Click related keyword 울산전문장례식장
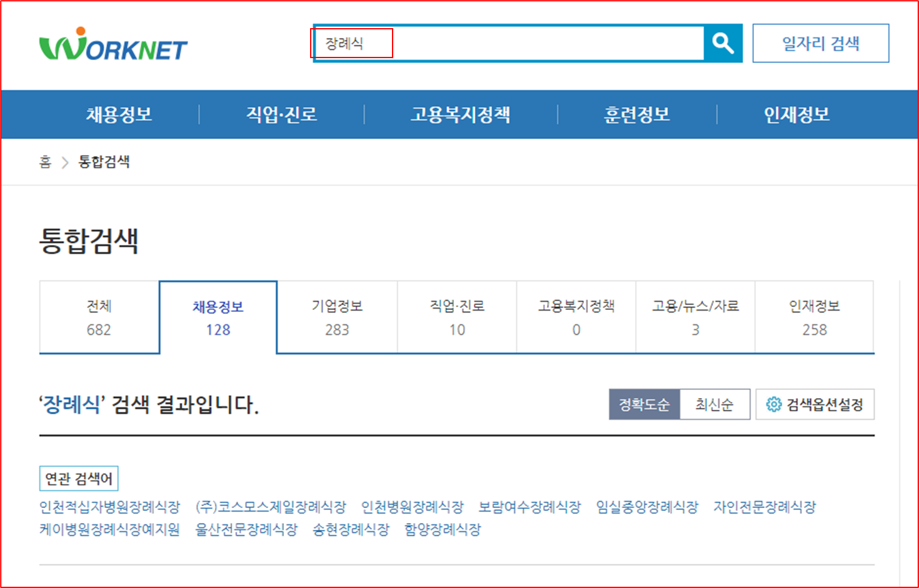This screenshot has height=588, width=919. pos(246,530)
